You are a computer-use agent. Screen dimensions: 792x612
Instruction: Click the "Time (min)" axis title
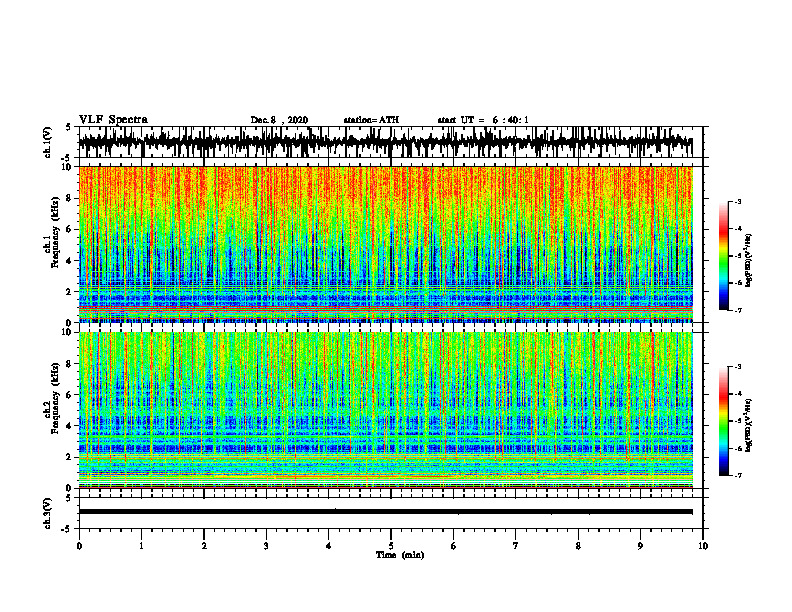tap(400, 555)
